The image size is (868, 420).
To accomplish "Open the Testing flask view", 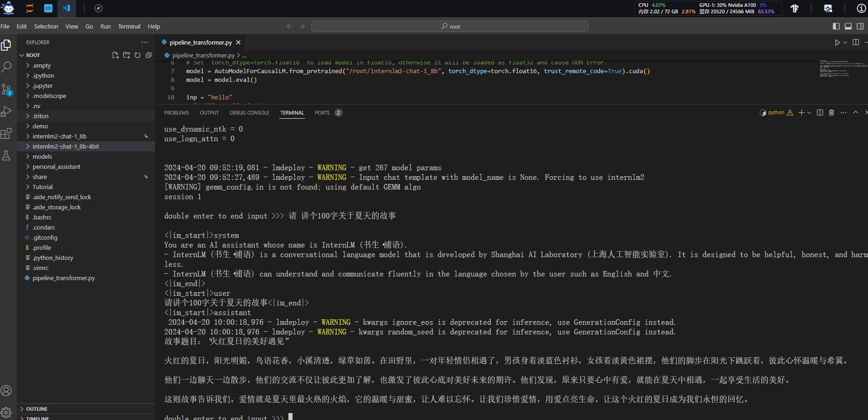I will click(6, 155).
